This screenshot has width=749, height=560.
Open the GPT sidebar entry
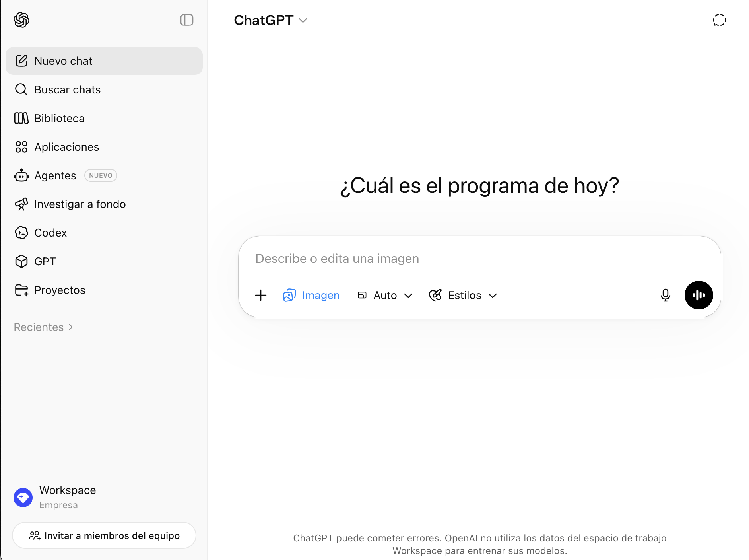[45, 261]
